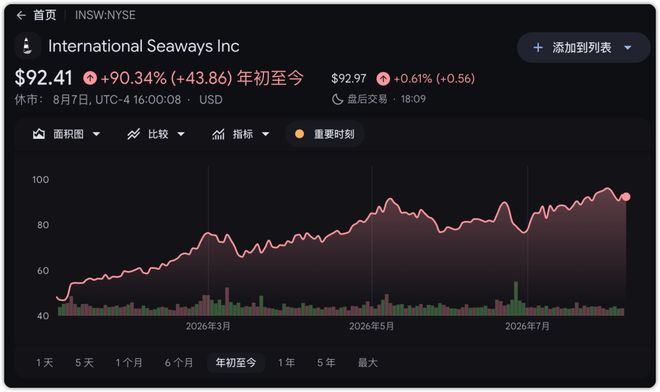Click the area chart icon beside 面积图
The image size is (660, 392).
point(39,134)
